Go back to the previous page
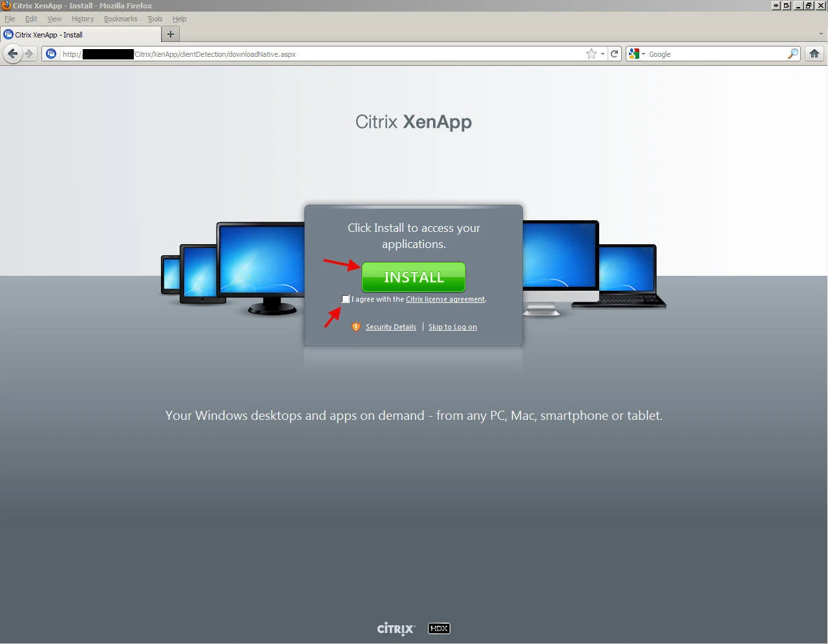Viewport: 828px width, 644px height. 12,54
